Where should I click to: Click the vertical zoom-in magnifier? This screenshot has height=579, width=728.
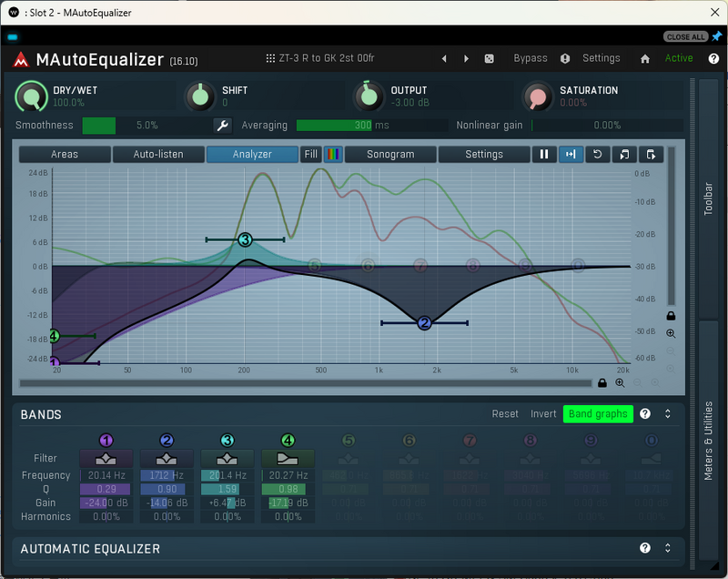tap(671, 333)
